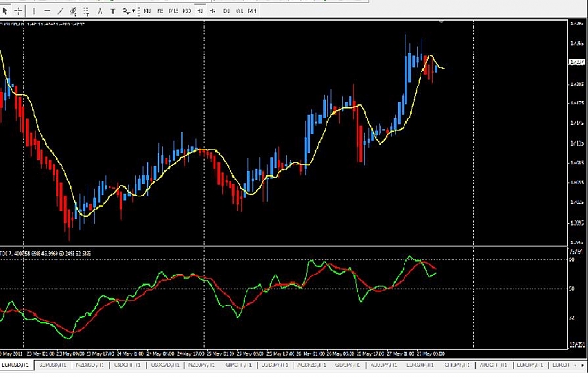Image resolution: width=588 pixels, height=377 pixels.
Task: Open the GBPUSD,H1 chart tab
Action: pyautogui.click(x=53, y=364)
